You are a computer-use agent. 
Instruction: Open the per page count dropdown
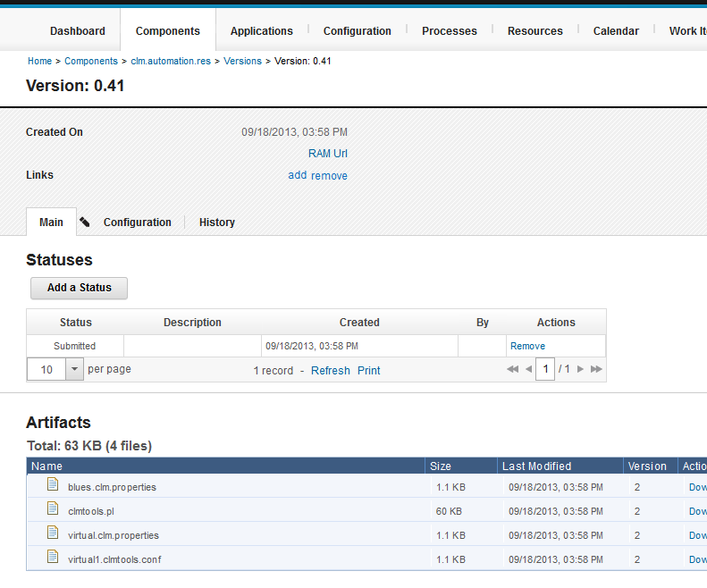(x=74, y=369)
